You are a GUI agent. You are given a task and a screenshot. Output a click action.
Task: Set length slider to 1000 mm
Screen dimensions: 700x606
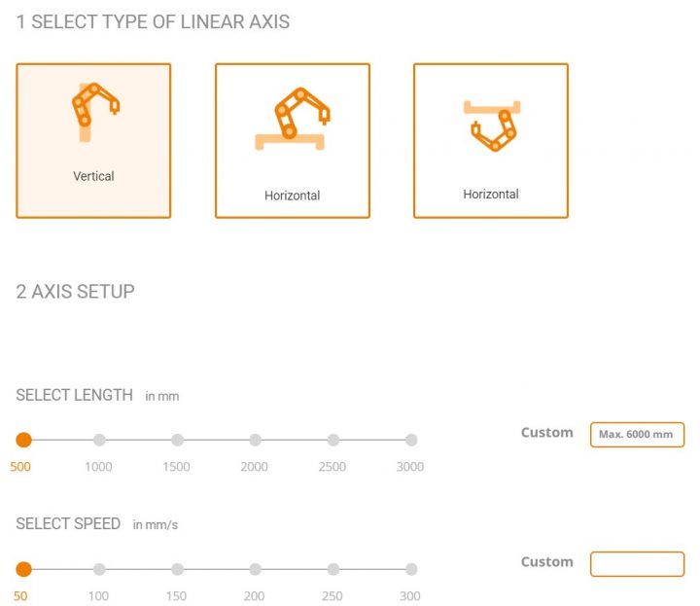point(99,440)
